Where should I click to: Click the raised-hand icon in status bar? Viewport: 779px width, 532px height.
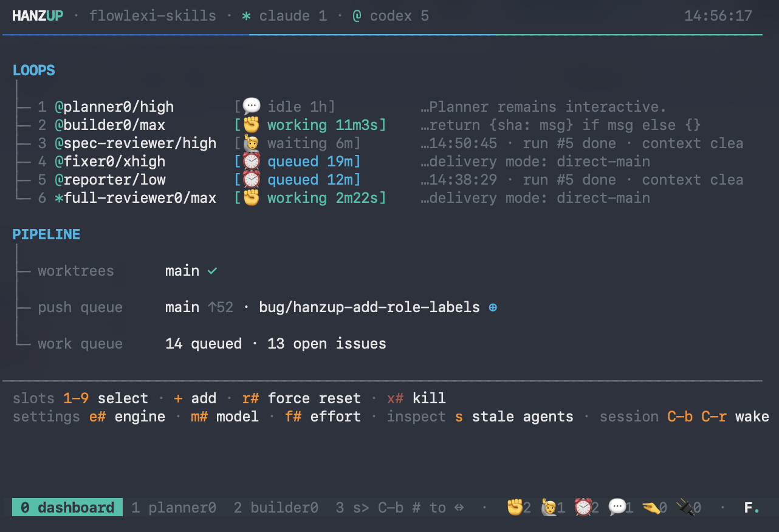[x=549, y=507]
